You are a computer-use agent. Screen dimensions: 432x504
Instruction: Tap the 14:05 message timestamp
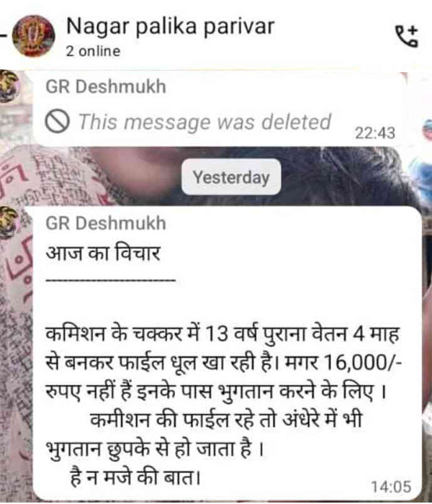point(391,487)
